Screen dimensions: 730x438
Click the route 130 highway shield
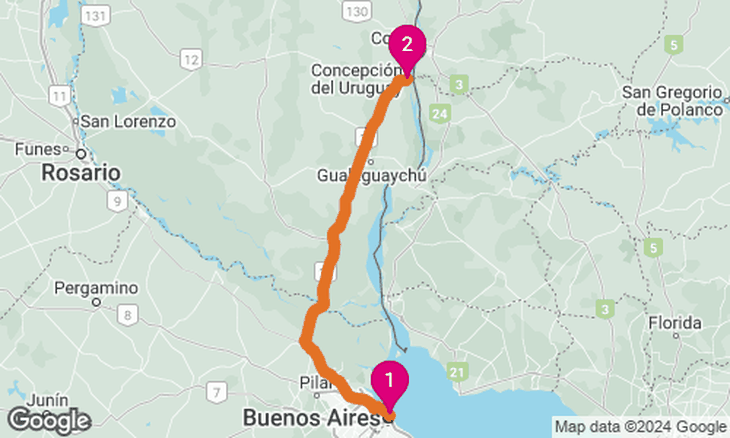pyautogui.click(x=357, y=11)
